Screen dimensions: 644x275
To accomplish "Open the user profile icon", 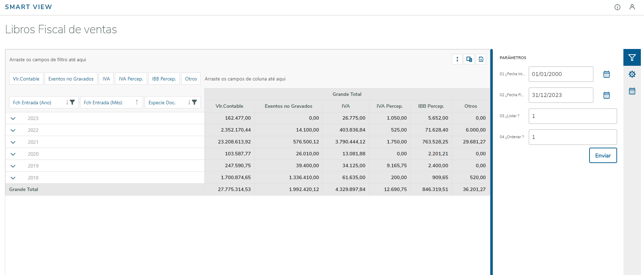I will (632, 7).
